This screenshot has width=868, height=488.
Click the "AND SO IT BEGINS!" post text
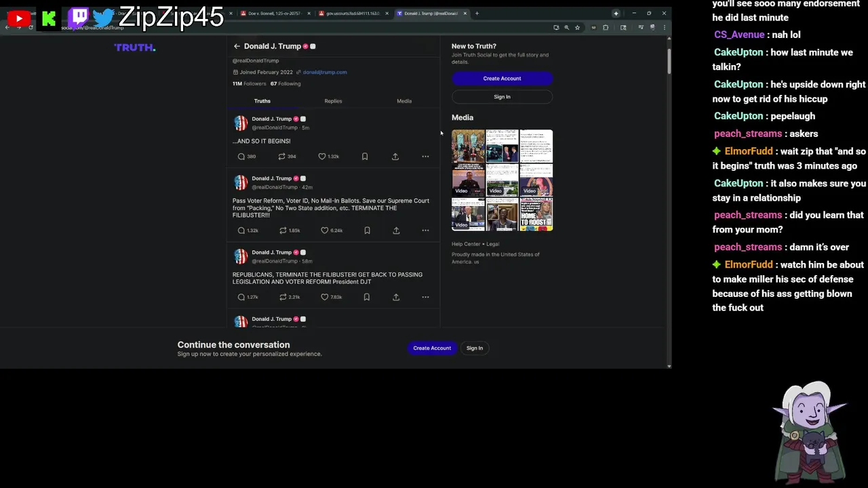click(x=262, y=141)
